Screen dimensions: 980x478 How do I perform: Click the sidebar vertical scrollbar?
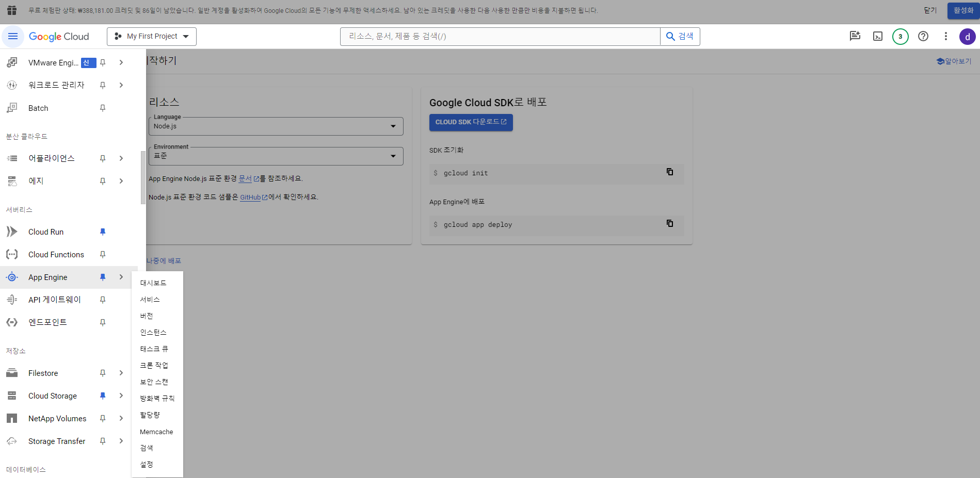143,177
